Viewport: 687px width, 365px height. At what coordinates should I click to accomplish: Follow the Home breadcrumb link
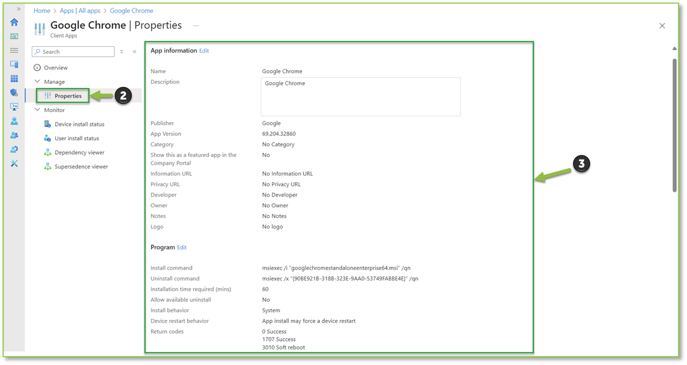click(42, 11)
